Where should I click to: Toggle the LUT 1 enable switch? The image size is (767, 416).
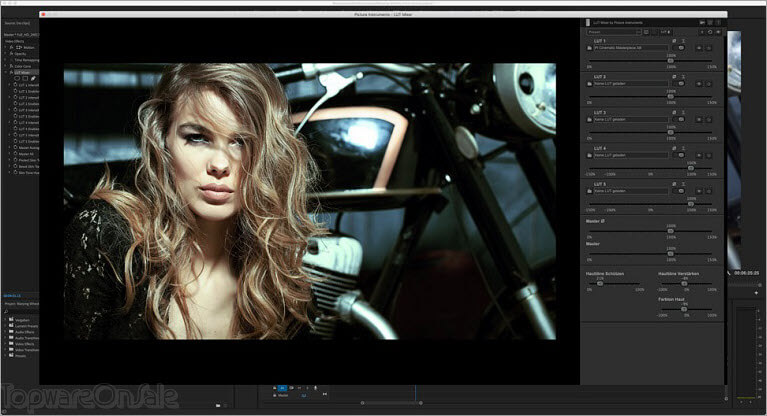680,48
